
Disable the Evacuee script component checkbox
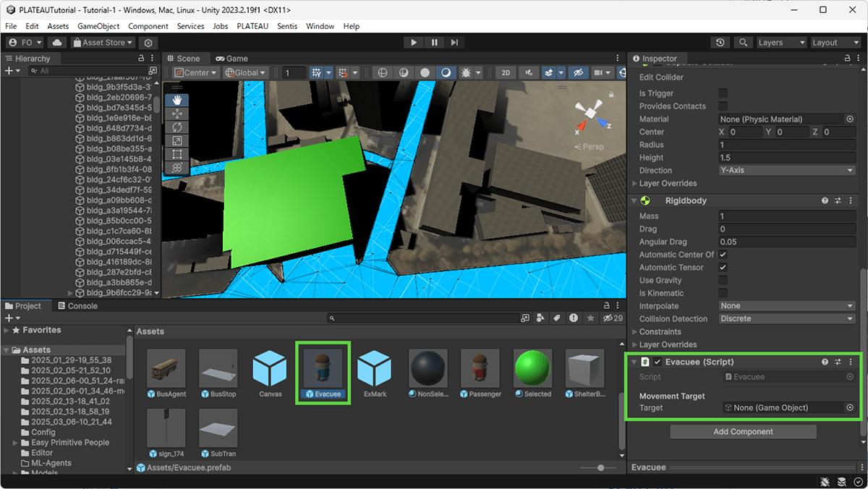pos(658,362)
